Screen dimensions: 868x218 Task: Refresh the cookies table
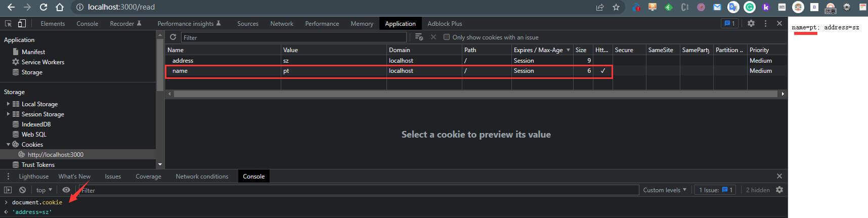point(173,37)
